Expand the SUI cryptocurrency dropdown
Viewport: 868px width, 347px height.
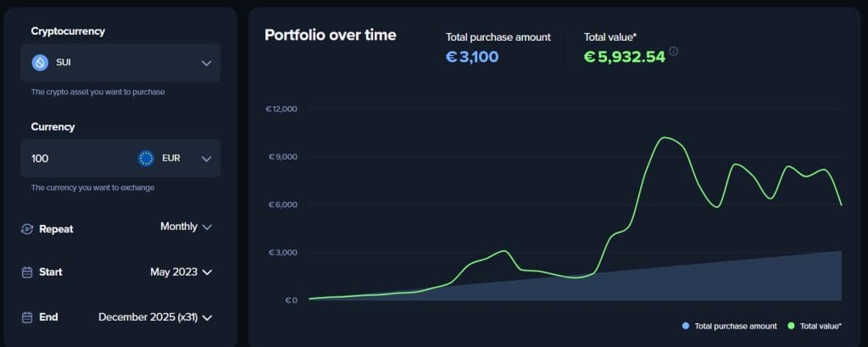206,63
